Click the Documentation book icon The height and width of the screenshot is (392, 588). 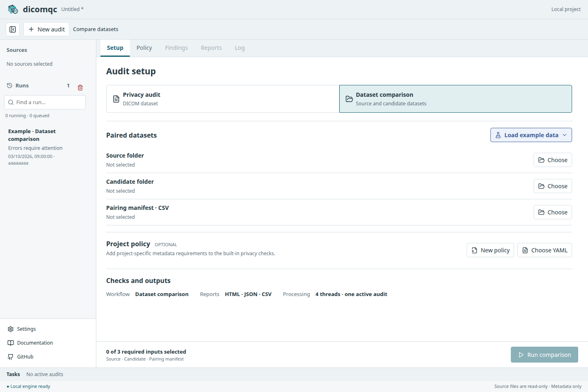11,343
